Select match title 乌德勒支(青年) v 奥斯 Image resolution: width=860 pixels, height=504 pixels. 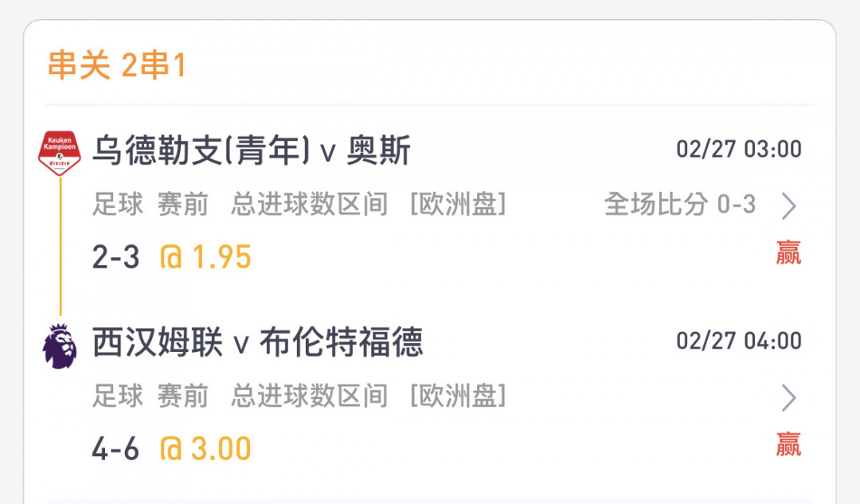coord(251,150)
